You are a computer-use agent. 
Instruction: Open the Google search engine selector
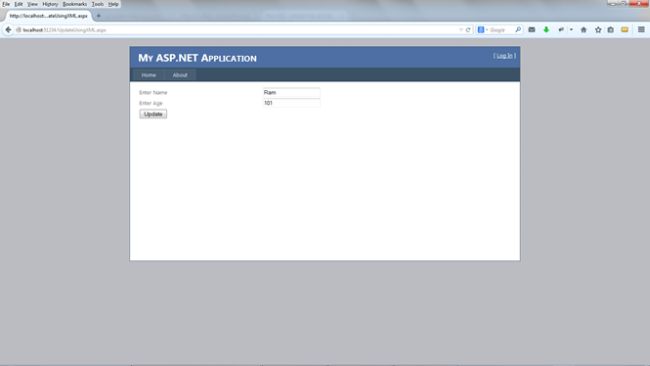click(x=483, y=30)
